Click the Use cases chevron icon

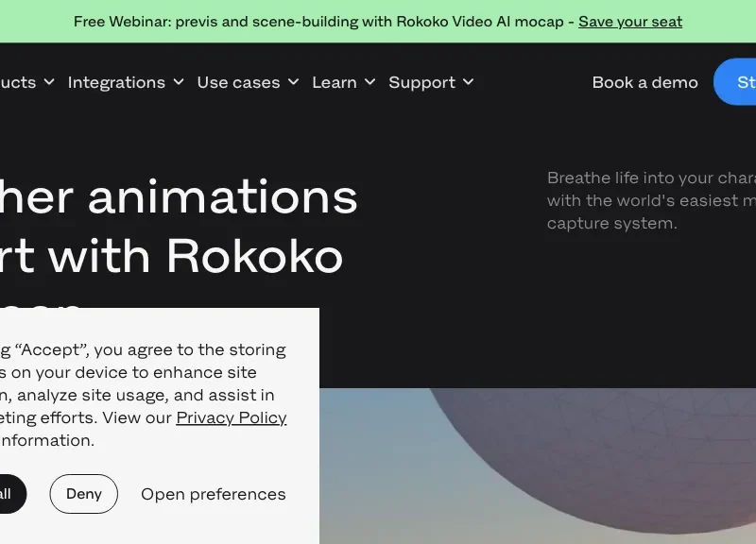coord(293,82)
